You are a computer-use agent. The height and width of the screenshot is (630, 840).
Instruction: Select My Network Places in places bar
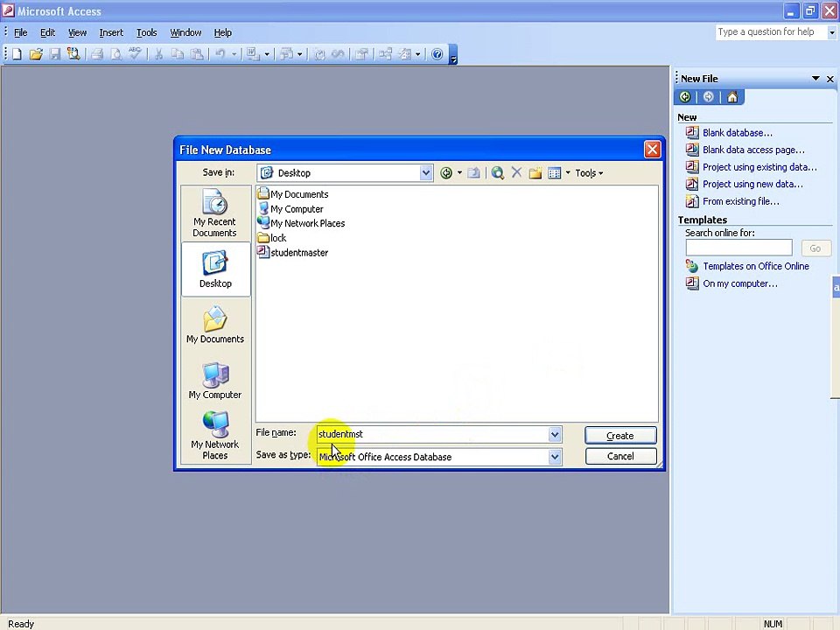[x=215, y=436]
